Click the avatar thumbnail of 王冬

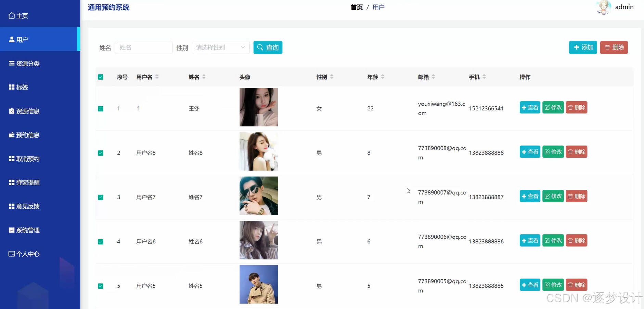pos(259,107)
